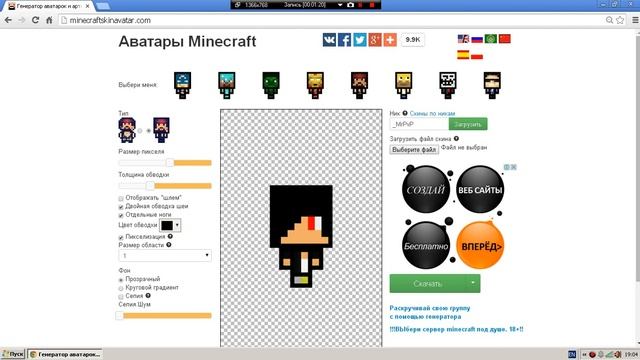Open Выбери сервер minecraft link

pos(456,329)
